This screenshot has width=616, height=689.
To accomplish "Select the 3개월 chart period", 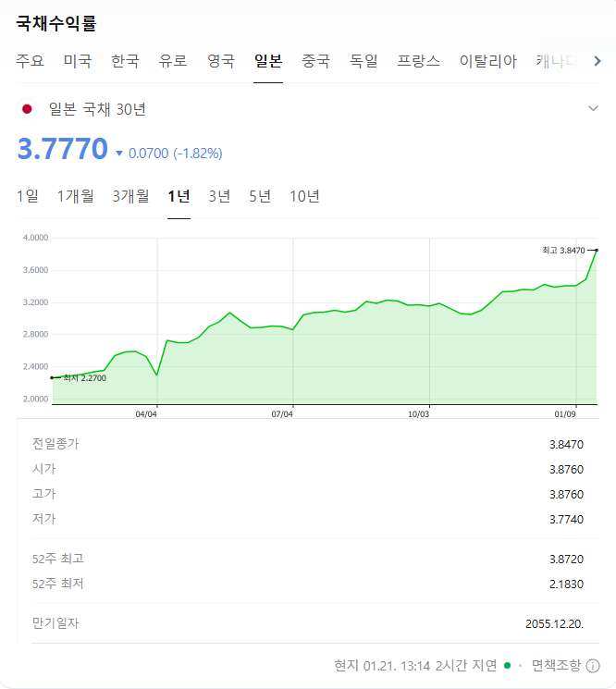I will point(131,196).
